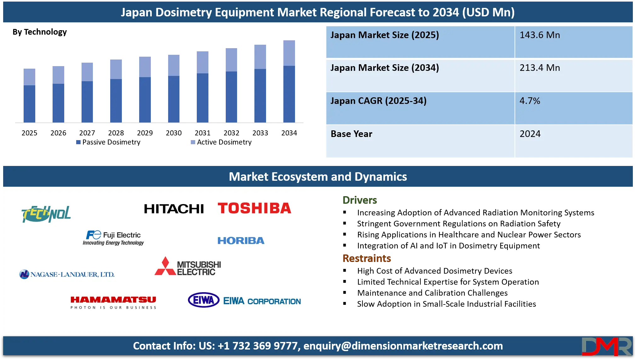The height and width of the screenshot is (364, 636).
Task: Open the Nagase-Landauer, Ltd. logo
Action: point(67,274)
